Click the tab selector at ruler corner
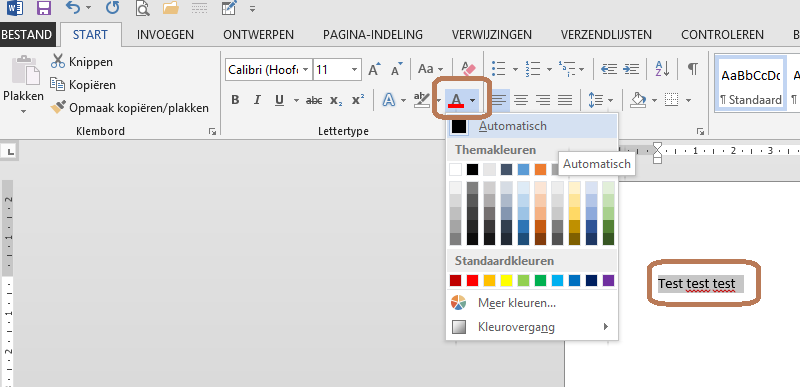The image size is (800, 387). pos(10,150)
